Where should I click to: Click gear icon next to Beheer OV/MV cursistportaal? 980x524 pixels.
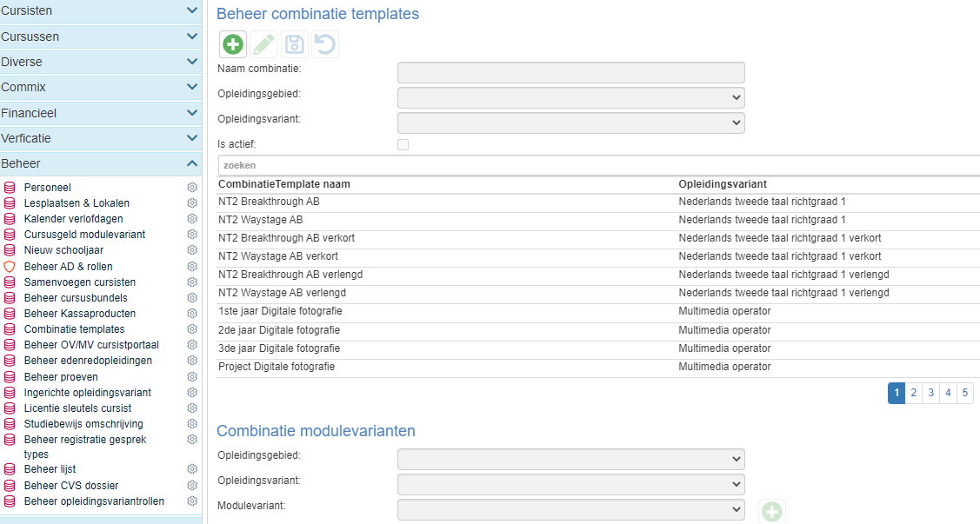[x=192, y=345]
